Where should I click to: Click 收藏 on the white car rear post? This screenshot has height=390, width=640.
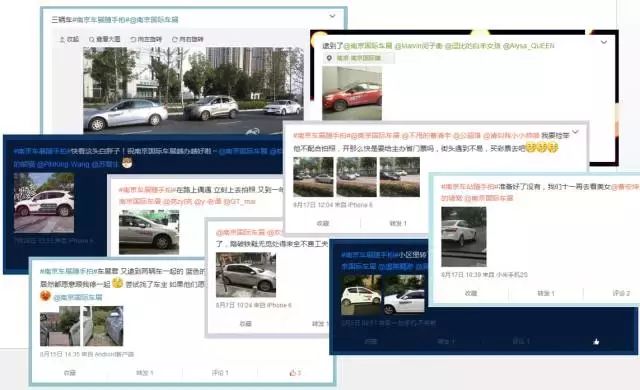(x=471, y=293)
